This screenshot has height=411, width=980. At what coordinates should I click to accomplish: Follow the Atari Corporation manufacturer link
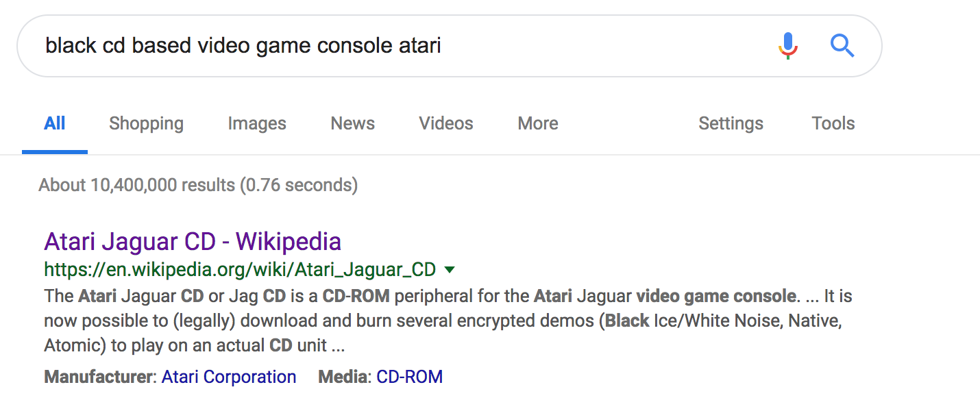click(229, 377)
